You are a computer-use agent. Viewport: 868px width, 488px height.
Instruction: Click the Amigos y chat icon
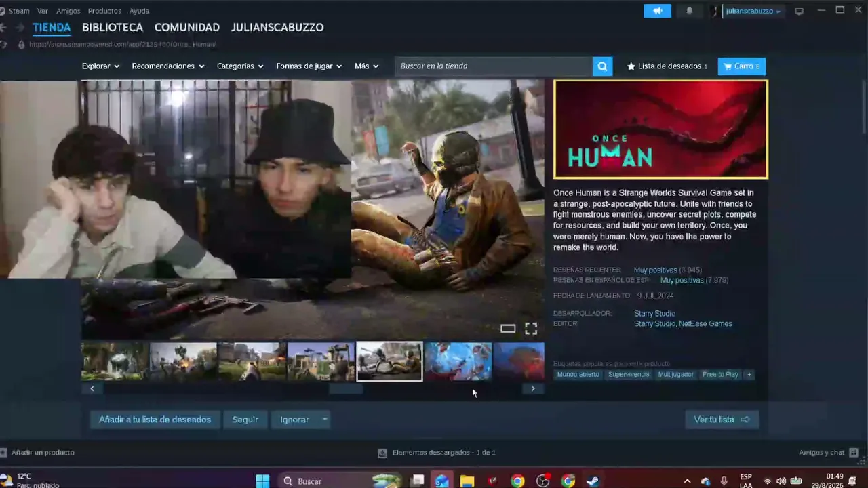pos(854,452)
